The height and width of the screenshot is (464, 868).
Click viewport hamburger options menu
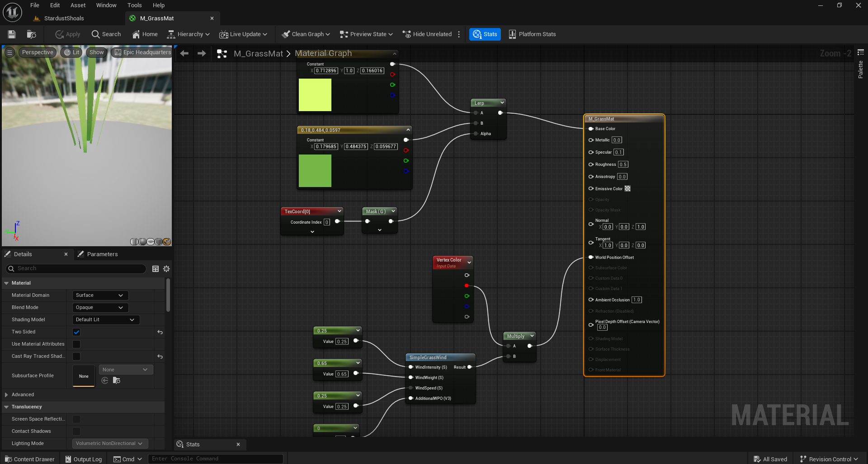click(x=9, y=52)
